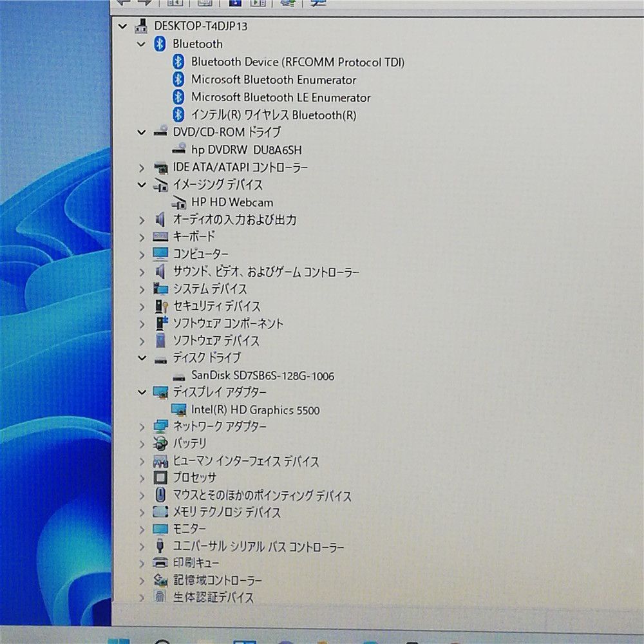Click the ソフトウェア デバイス icon
The height and width of the screenshot is (644, 644).
tap(160, 340)
